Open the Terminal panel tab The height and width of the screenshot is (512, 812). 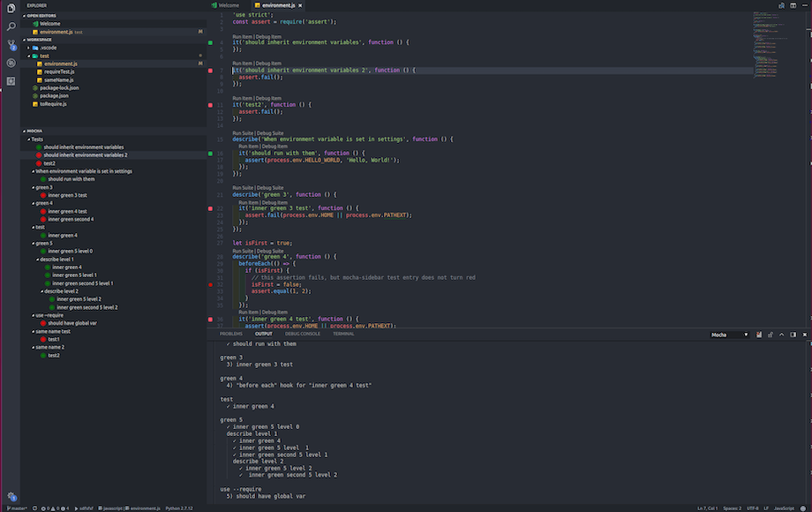pyautogui.click(x=343, y=334)
